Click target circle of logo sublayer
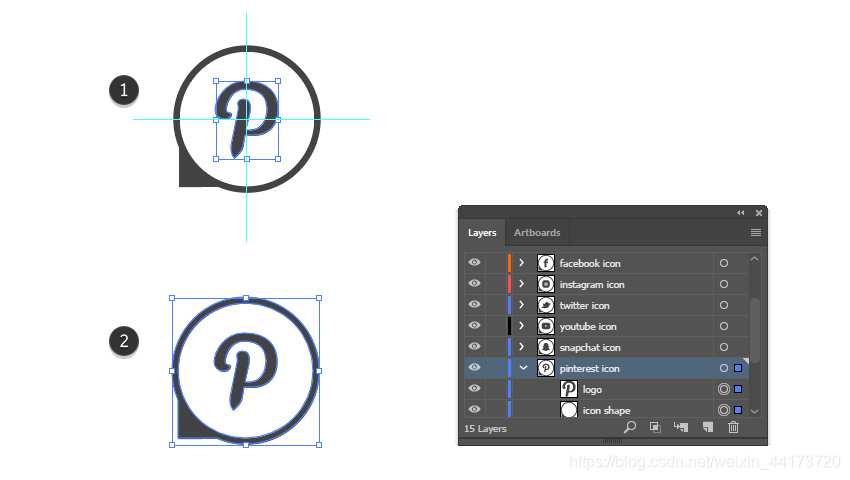 724,389
